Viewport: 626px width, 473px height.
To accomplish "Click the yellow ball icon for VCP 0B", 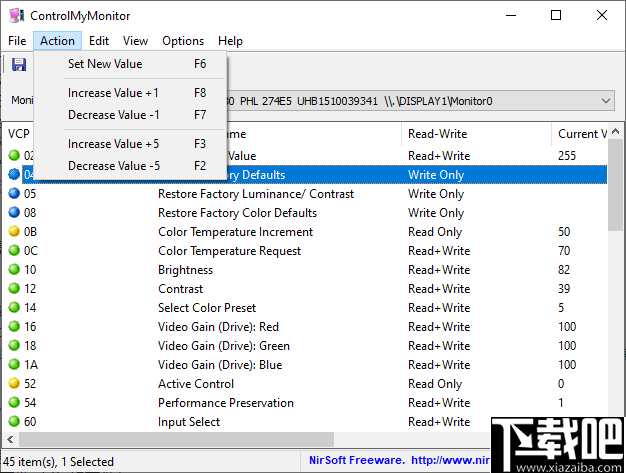I will click(14, 232).
